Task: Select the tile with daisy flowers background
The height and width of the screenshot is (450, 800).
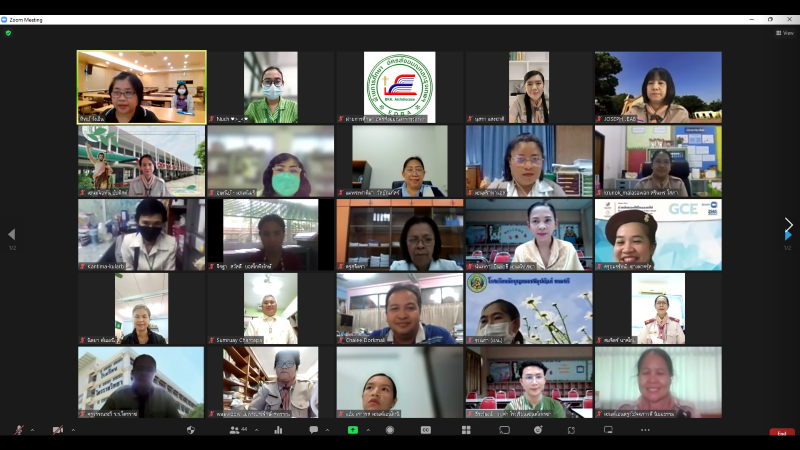Action: pyautogui.click(x=529, y=309)
